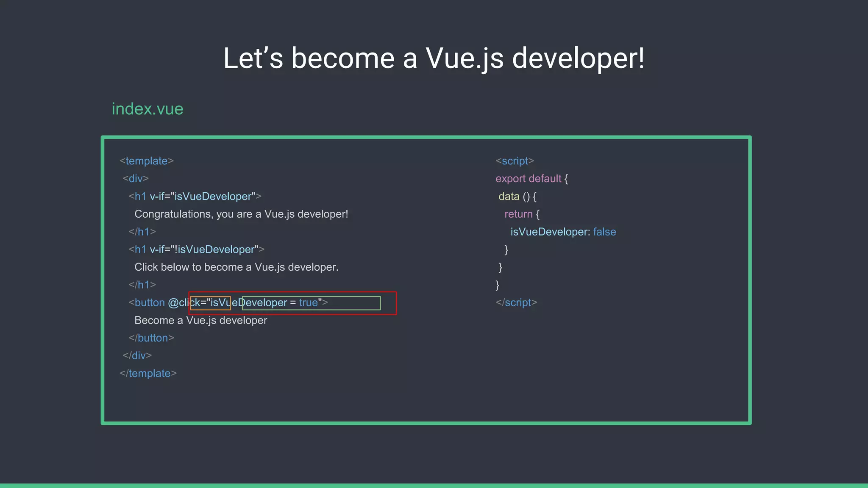Click the <button @click=...> code line
Screen dimensions: 868x488
click(x=228, y=303)
